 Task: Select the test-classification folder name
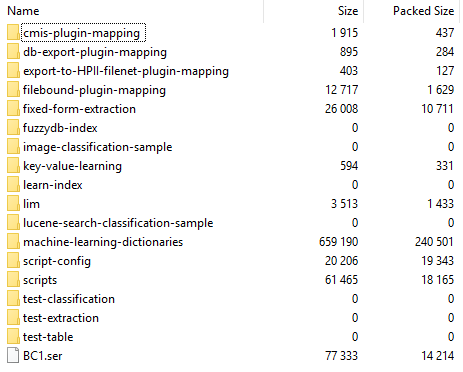point(69,299)
